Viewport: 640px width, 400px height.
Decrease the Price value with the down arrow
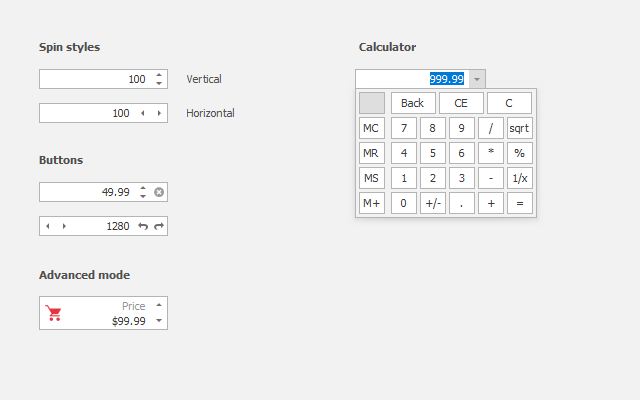click(159, 321)
